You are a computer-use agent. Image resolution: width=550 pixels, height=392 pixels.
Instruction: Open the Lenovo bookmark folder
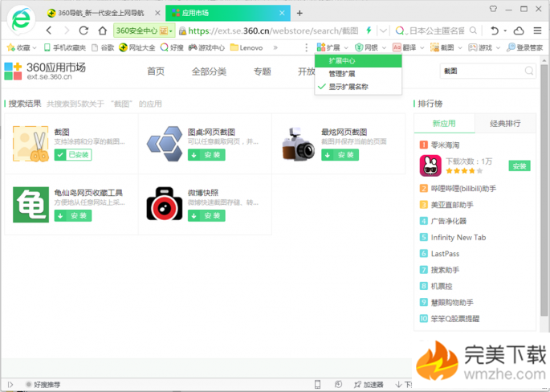point(246,47)
